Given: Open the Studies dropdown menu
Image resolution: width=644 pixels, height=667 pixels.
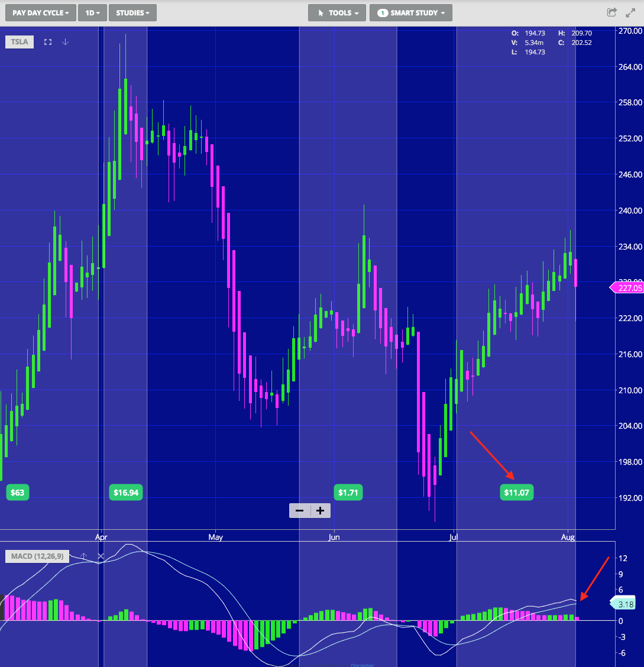Looking at the screenshot, I should click(x=132, y=13).
